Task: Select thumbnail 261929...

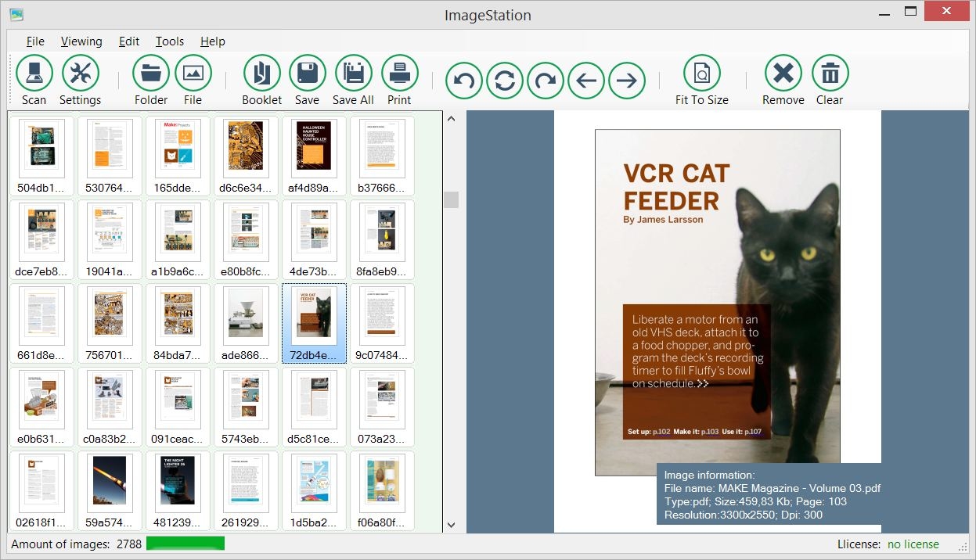Action: pyautogui.click(x=246, y=491)
